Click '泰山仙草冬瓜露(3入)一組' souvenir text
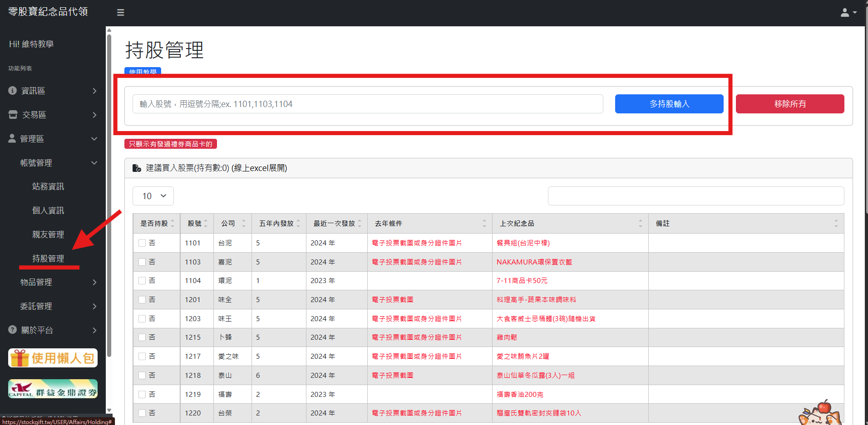This screenshot has height=425, width=868. coord(536,376)
